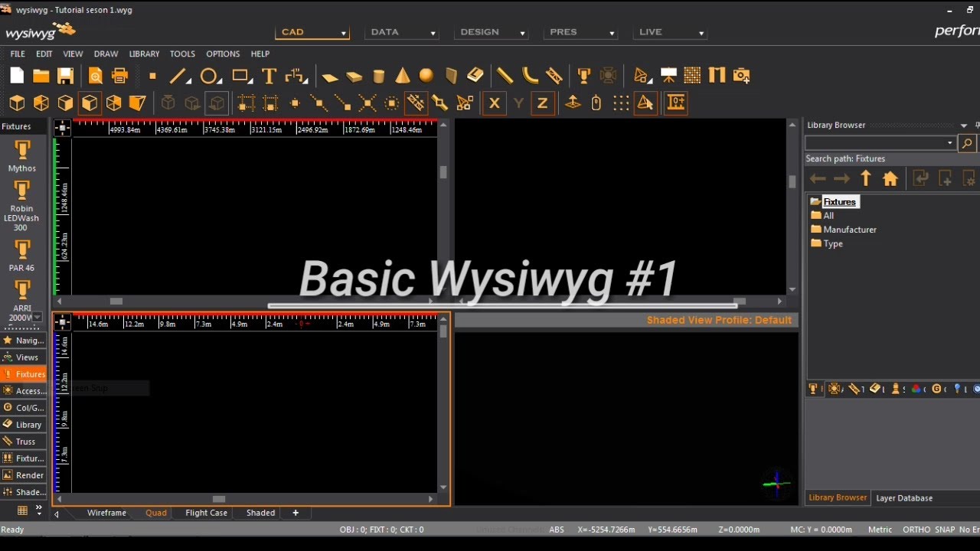Screen dimensions: 980x551
Task: Click the Library shortcut bar button
Action: (x=23, y=425)
